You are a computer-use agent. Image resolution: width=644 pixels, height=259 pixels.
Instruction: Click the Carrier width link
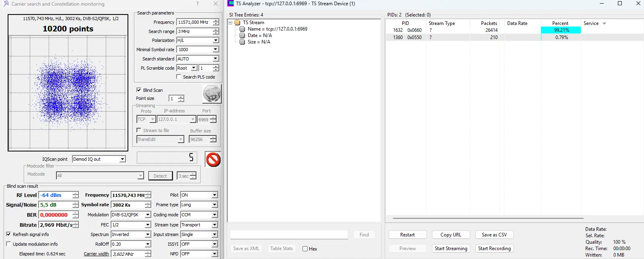point(96,254)
